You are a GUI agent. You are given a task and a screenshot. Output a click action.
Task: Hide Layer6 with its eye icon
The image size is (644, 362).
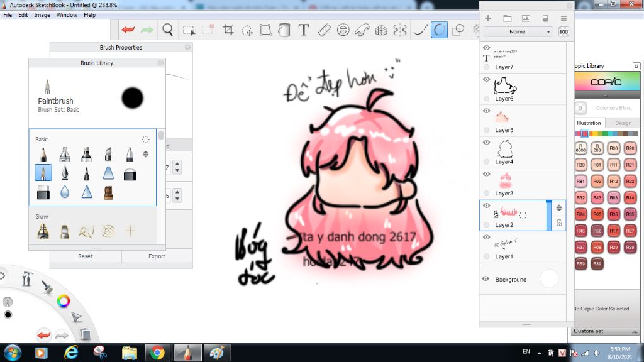coord(487,79)
